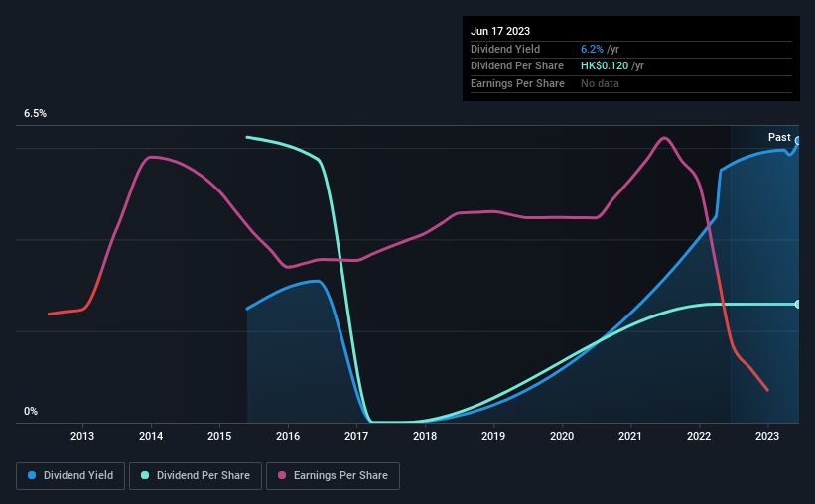Viewport: 815px width, 504px height.
Task: Toggle the Dividend Yield legend button
Action: [x=70, y=476]
